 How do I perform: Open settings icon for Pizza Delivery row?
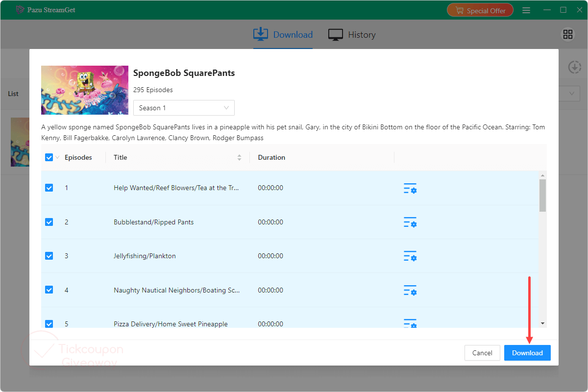410,323
